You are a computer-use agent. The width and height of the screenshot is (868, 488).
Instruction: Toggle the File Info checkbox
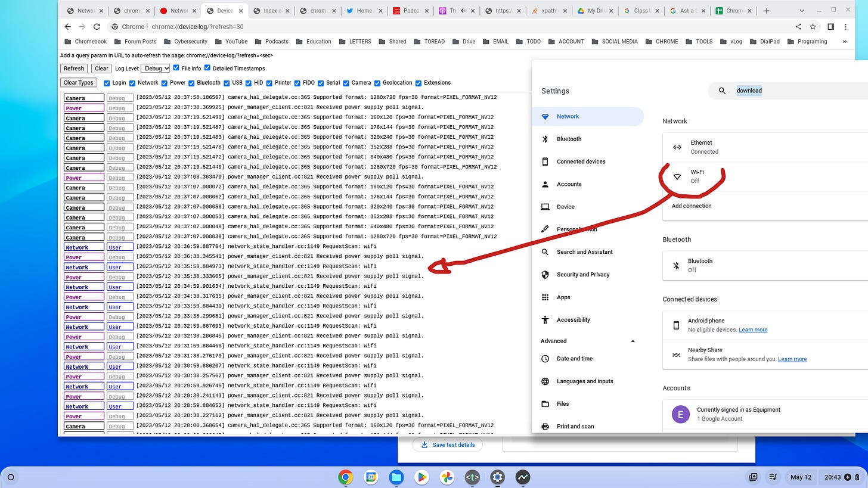point(176,68)
